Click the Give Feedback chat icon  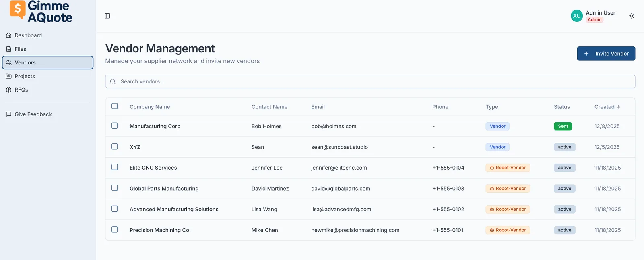(9, 114)
